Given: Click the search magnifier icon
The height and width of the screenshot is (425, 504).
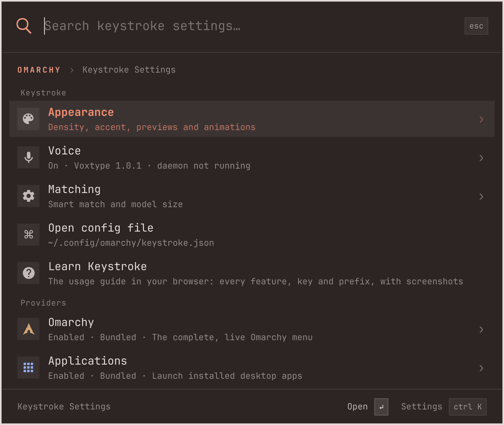Looking at the screenshot, I should (x=24, y=26).
